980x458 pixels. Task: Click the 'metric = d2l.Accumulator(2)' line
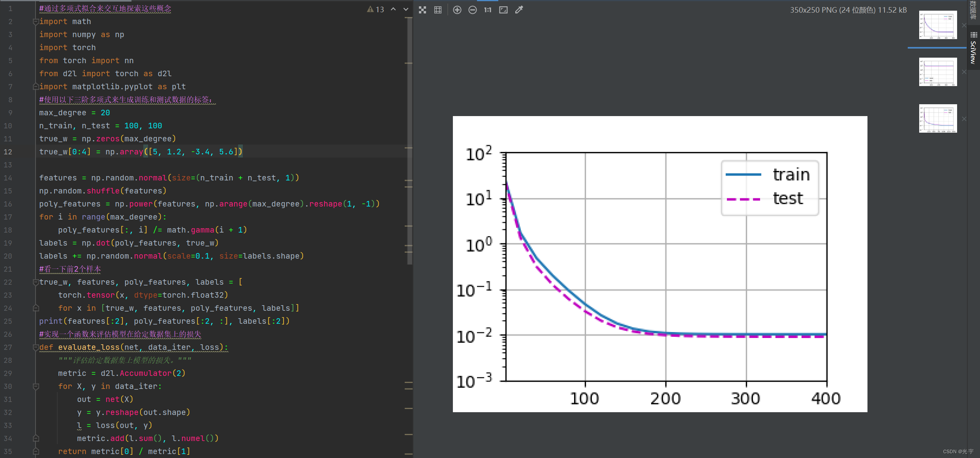coord(122,374)
